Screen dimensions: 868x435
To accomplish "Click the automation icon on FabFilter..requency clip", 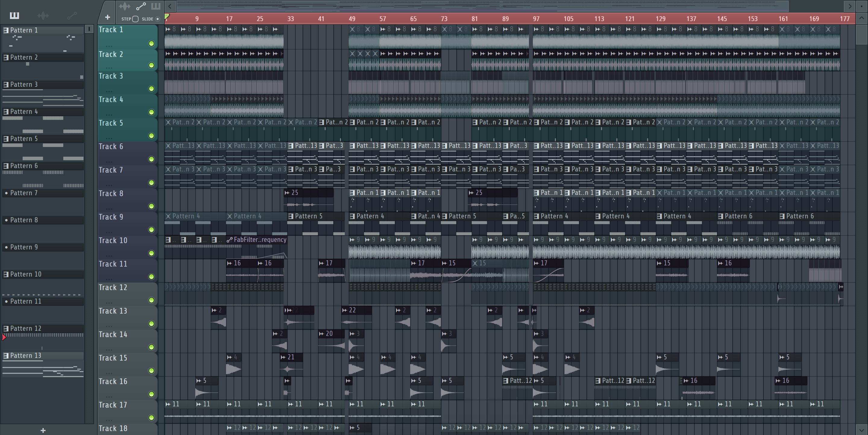I will (229, 240).
